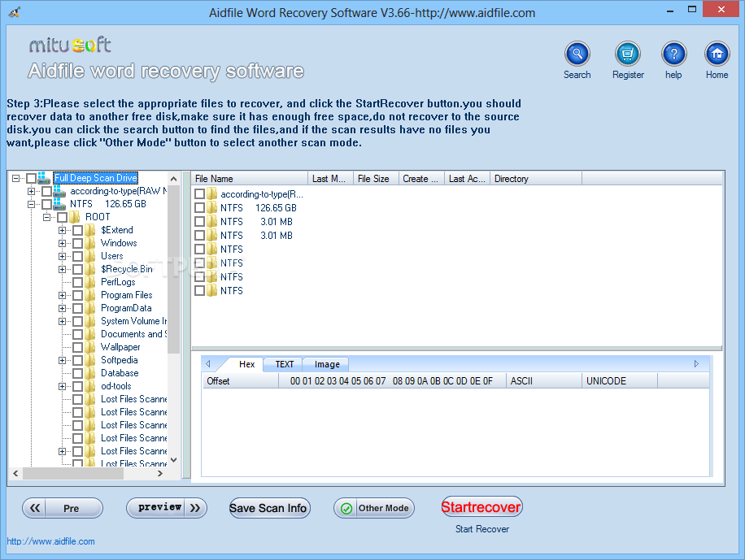Switch to the Image preview tab
This screenshot has height=560, width=745.
(327, 364)
